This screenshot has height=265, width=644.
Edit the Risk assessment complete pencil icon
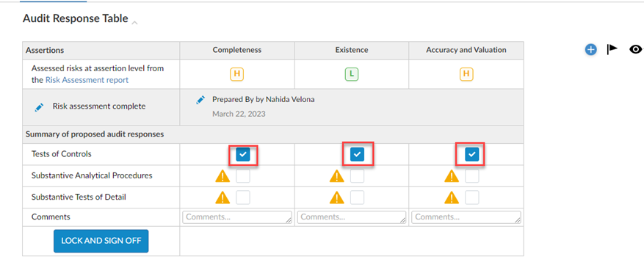point(39,108)
